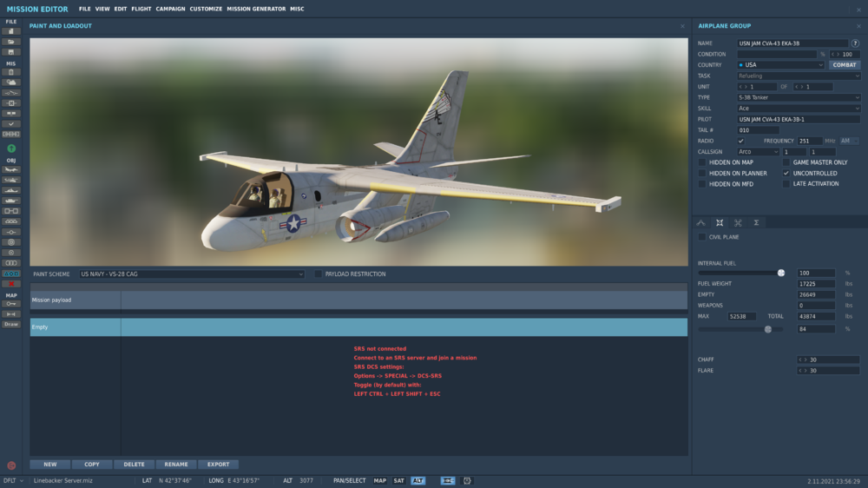The height and width of the screenshot is (488, 868).
Task: Click the Trigger Zone circle icon in sidebar
Action: (x=11, y=242)
